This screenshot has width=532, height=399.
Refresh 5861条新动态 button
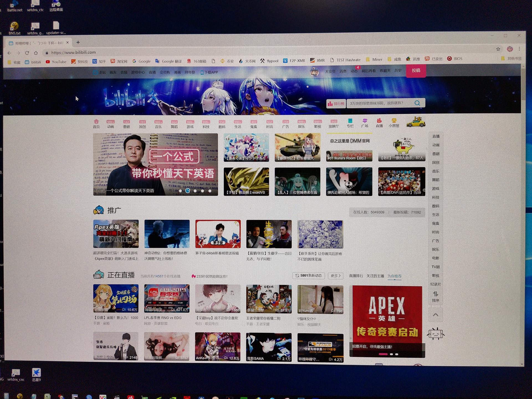[308, 276]
